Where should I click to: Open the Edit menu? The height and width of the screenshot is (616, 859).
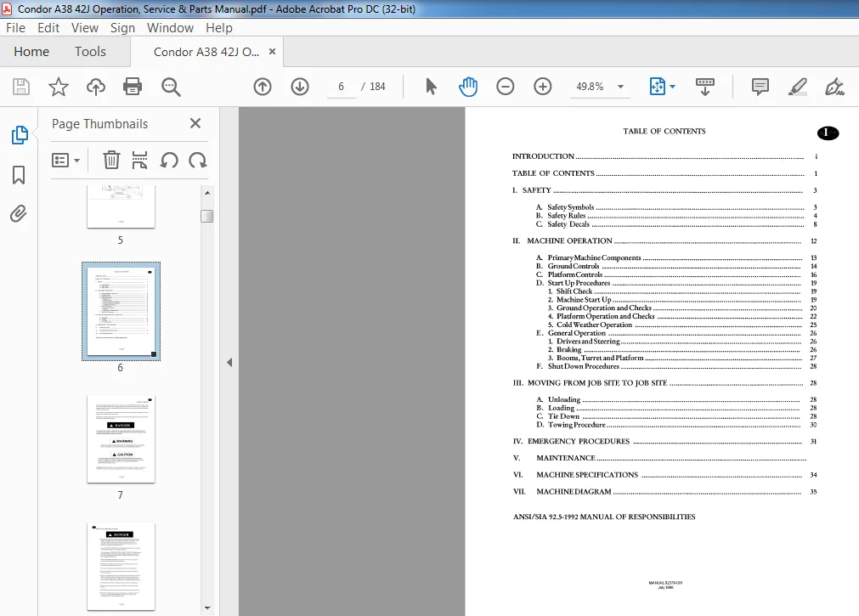click(48, 28)
